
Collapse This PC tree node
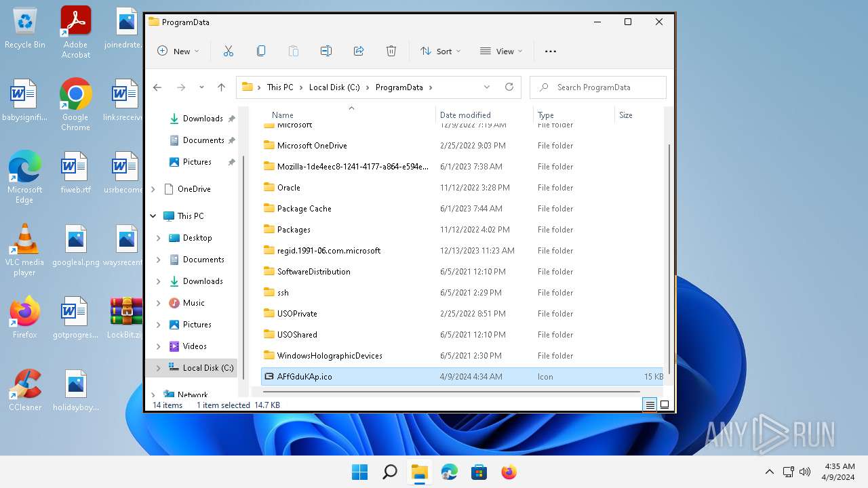tap(153, 216)
